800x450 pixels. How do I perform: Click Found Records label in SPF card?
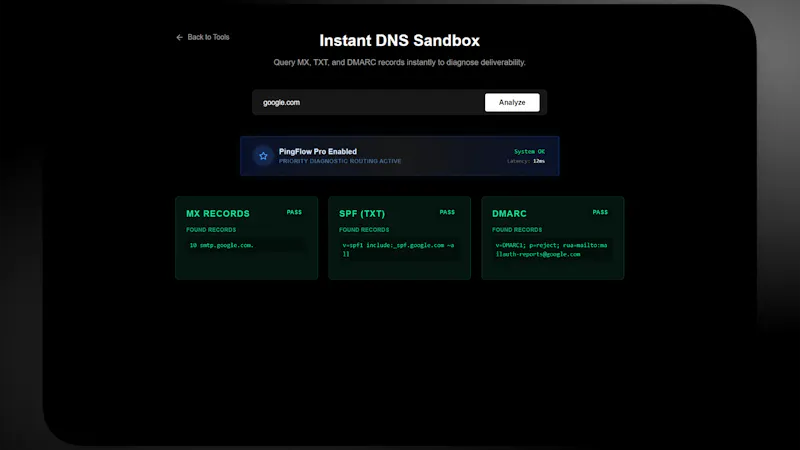[364, 230]
